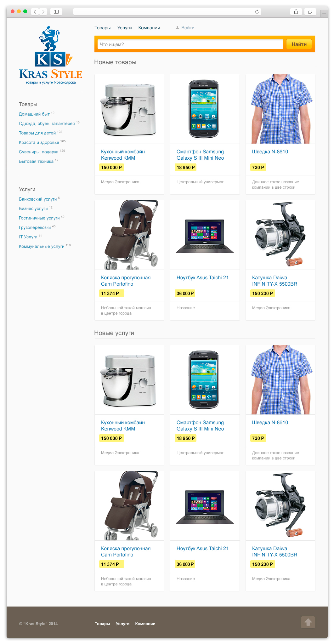Select the Kenwood mixer thumbnail in Новые товары
Screen dimensions: 334x644
click(129, 109)
